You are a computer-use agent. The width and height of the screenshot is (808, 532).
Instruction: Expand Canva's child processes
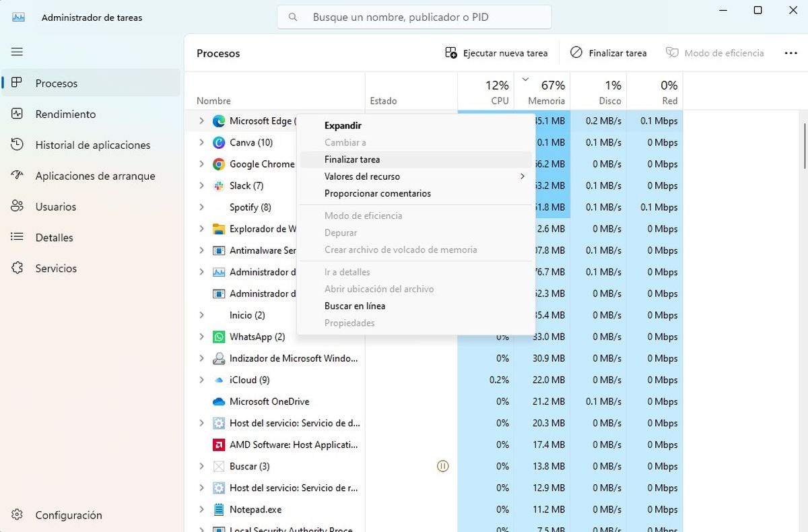point(201,142)
